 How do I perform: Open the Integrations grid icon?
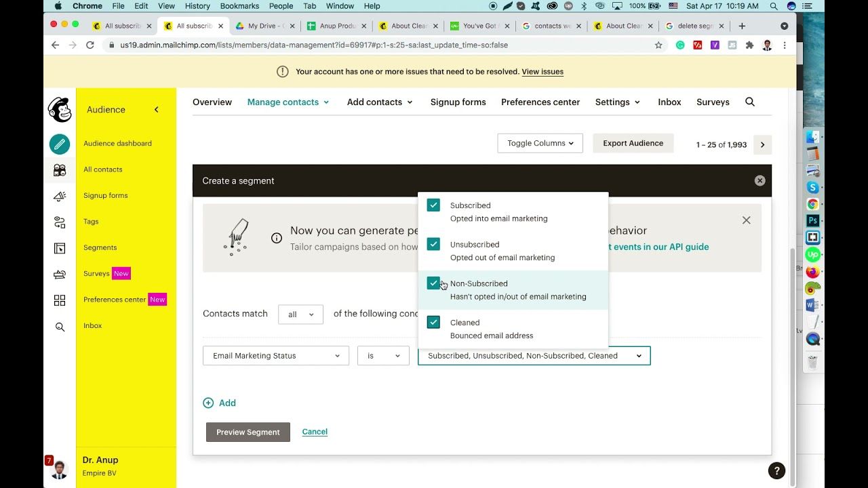tap(60, 300)
